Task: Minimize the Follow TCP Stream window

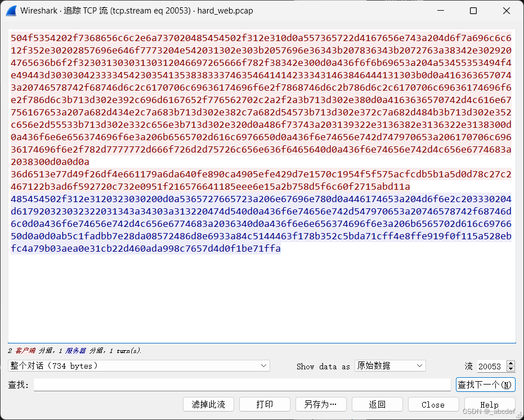Action: tap(441, 11)
